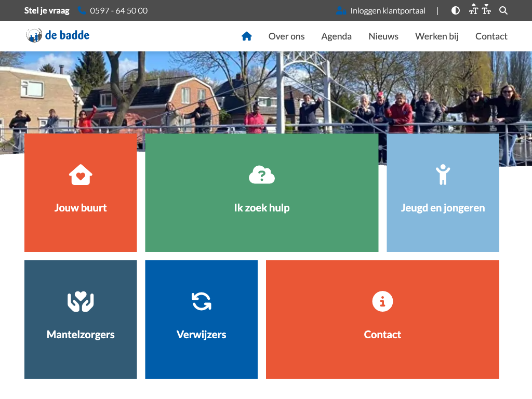Open the Werken bij page
Image resolution: width=532 pixels, height=399 pixels.
(436, 36)
